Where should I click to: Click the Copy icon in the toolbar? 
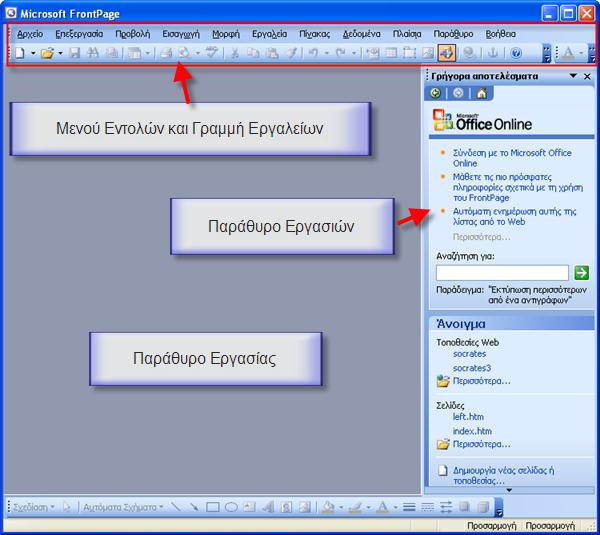(x=253, y=53)
